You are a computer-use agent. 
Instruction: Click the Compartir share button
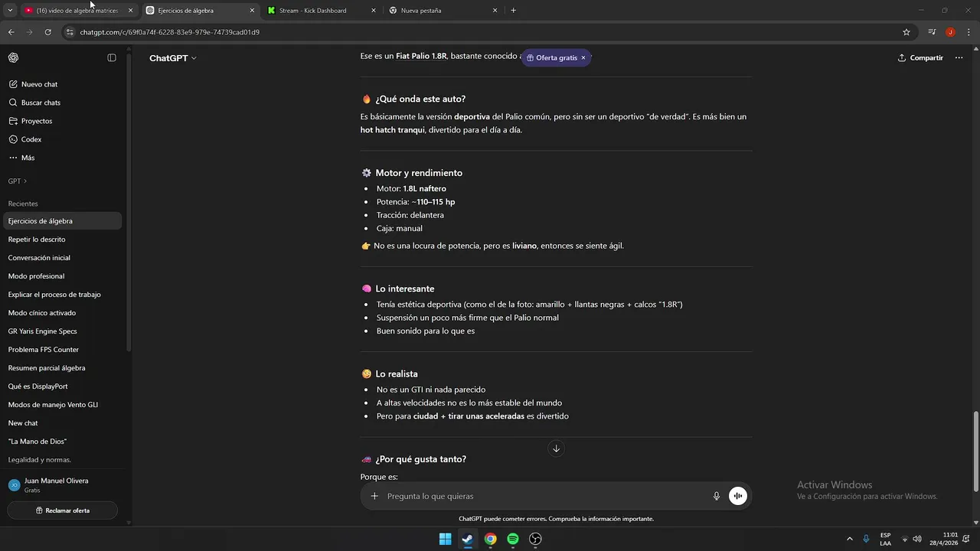coord(920,58)
